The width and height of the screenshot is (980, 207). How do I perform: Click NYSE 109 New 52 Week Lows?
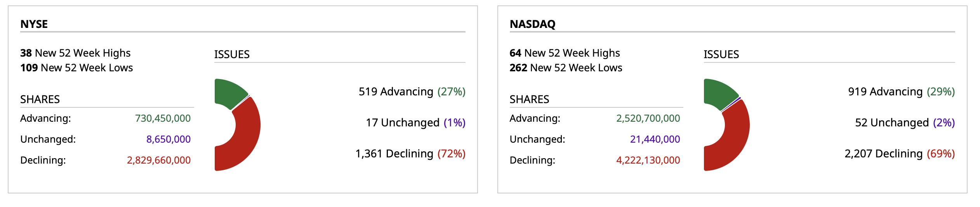pos(76,68)
